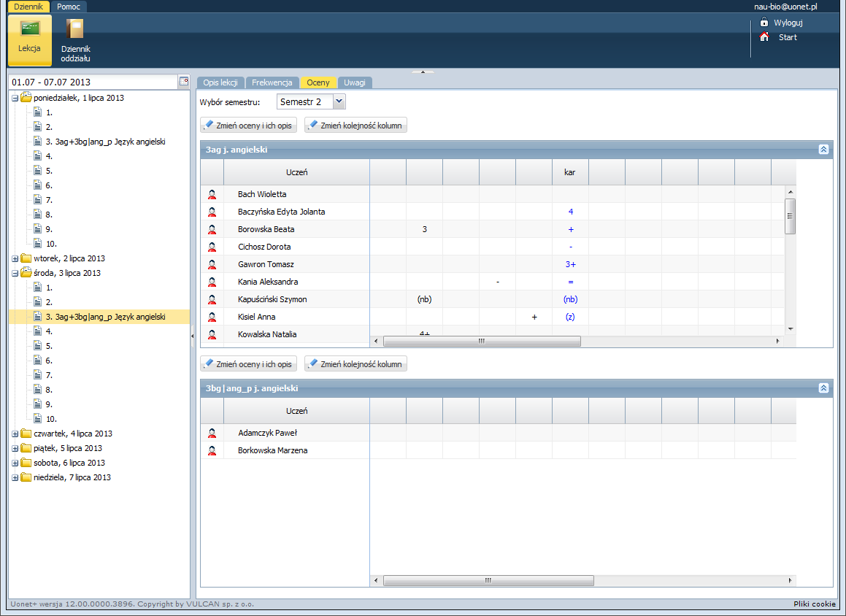Click upper Zmień kolejność kolumn button
The width and height of the screenshot is (846, 616).
355,125
